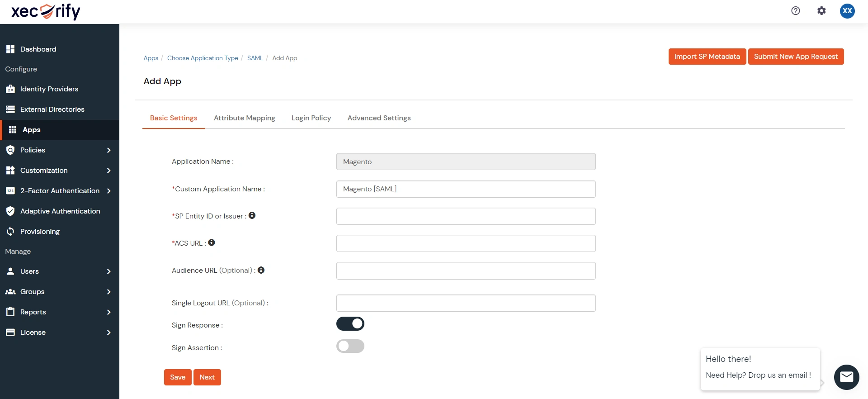Screen dimensions: 868x399
Task: Click the Reports clipboard icon
Action: tap(10, 312)
